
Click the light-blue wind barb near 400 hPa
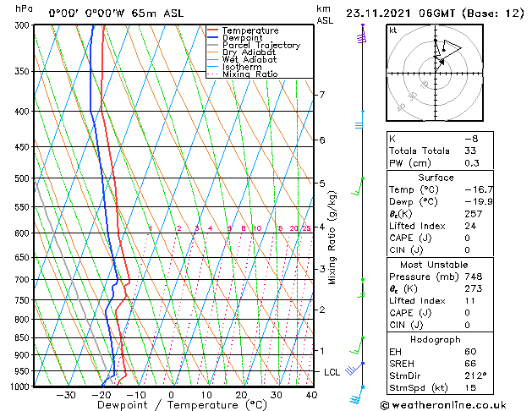pos(359,119)
